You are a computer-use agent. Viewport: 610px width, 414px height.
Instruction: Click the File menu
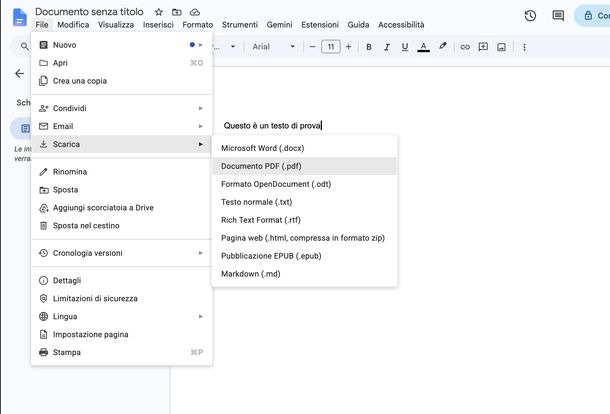42,25
